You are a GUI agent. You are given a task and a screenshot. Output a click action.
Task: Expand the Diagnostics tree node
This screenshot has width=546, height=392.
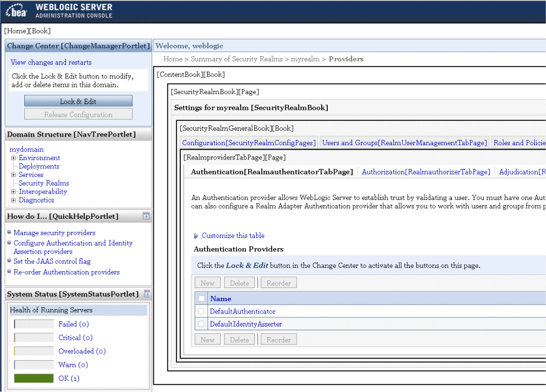[x=14, y=199]
